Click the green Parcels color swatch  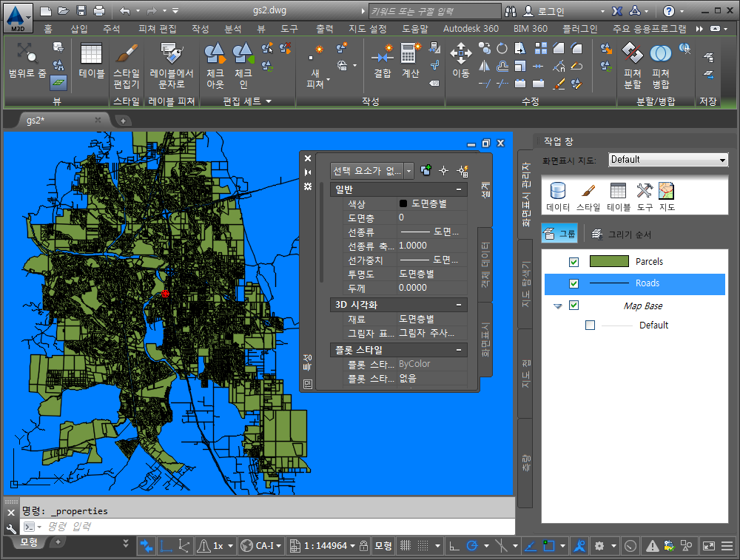(609, 261)
